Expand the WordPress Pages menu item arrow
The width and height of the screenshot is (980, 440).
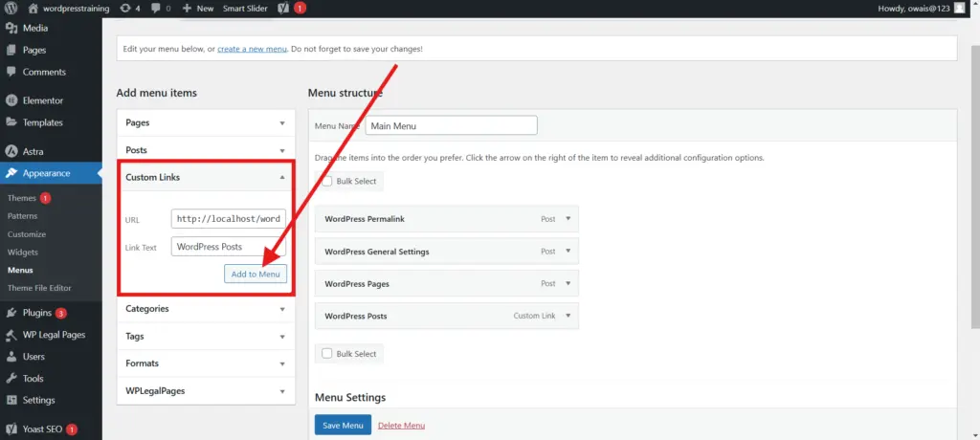click(568, 283)
